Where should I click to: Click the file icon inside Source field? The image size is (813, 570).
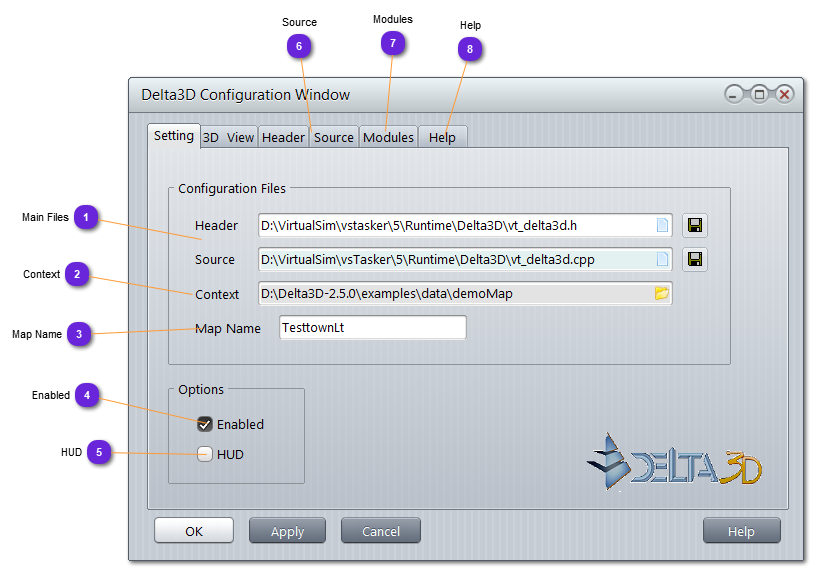[x=662, y=260]
